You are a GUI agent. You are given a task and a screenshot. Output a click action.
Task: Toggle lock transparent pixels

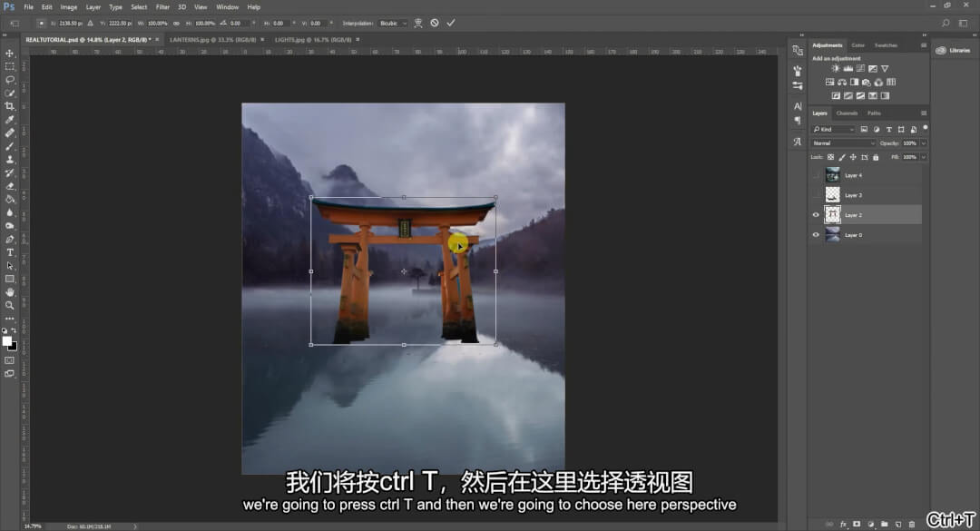click(x=830, y=158)
